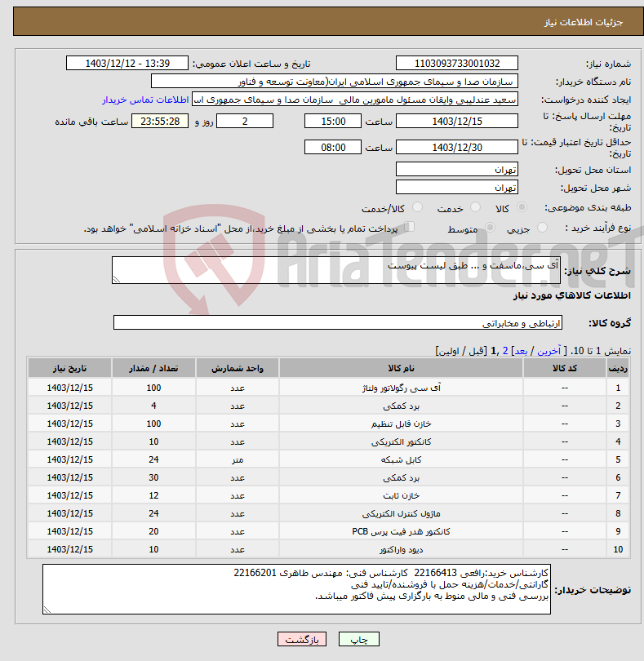Click the گروه کالا field ارتباطی و مخابراتی
The width and height of the screenshot is (644, 661).
tap(338, 323)
